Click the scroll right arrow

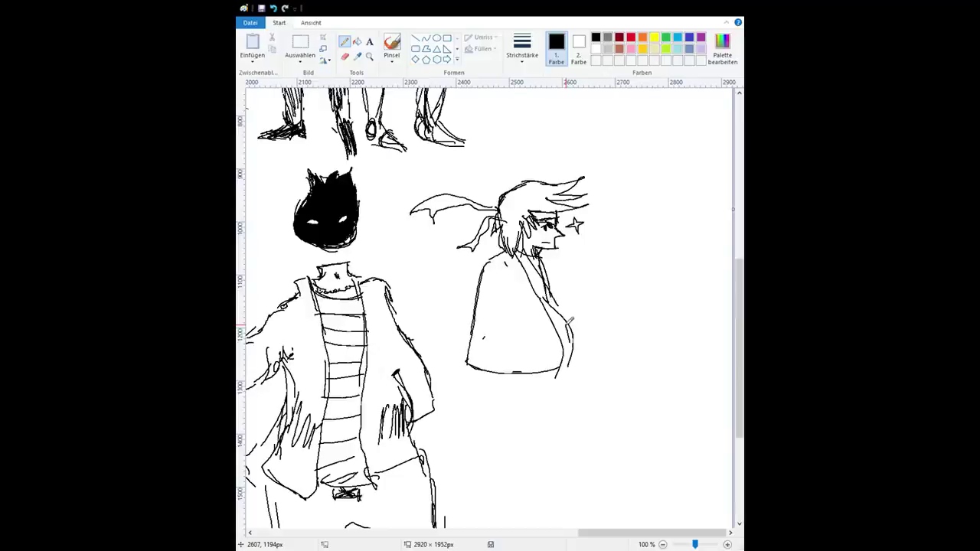pyautogui.click(x=730, y=533)
